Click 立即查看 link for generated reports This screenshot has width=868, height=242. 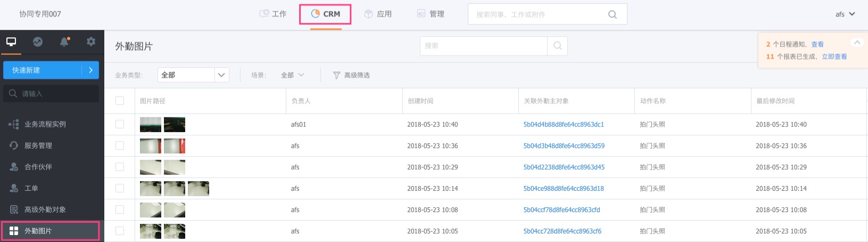coord(834,57)
